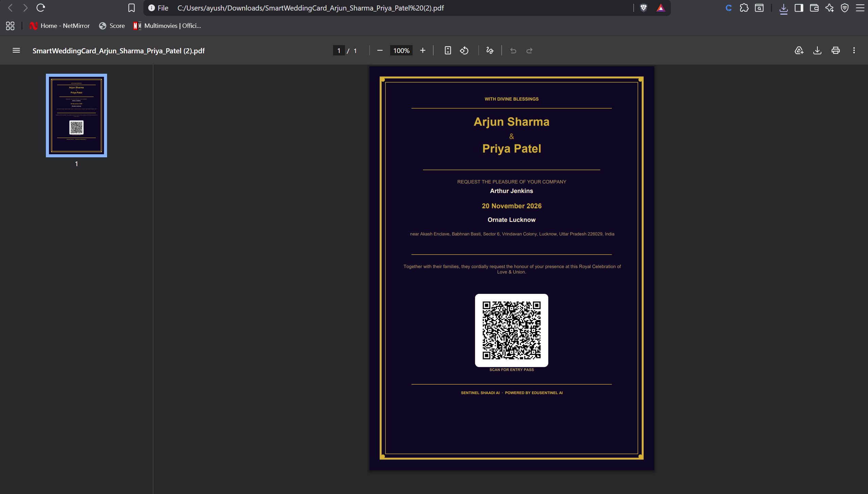Undo the last annotation

(x=513, y=51)
